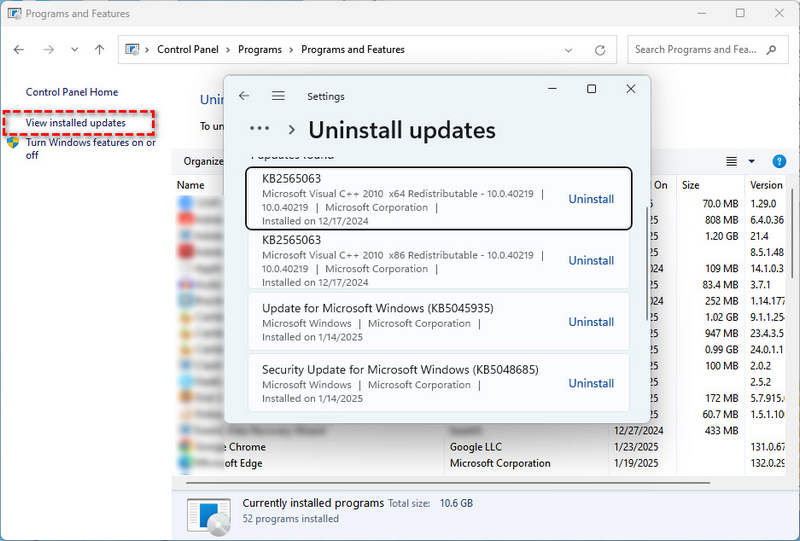Open the Settings hamburger navigation menu
The image size is (800, 541).
[x=278, y=95]
